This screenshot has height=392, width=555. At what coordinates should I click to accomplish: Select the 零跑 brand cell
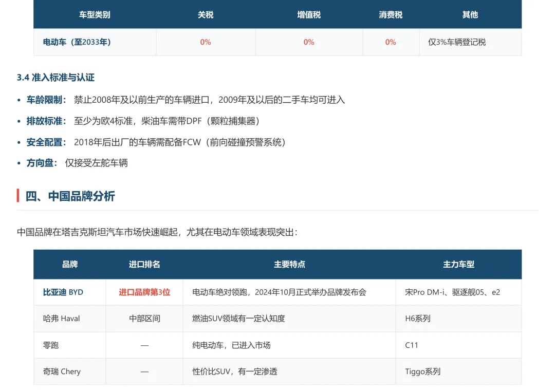point(70,345)
